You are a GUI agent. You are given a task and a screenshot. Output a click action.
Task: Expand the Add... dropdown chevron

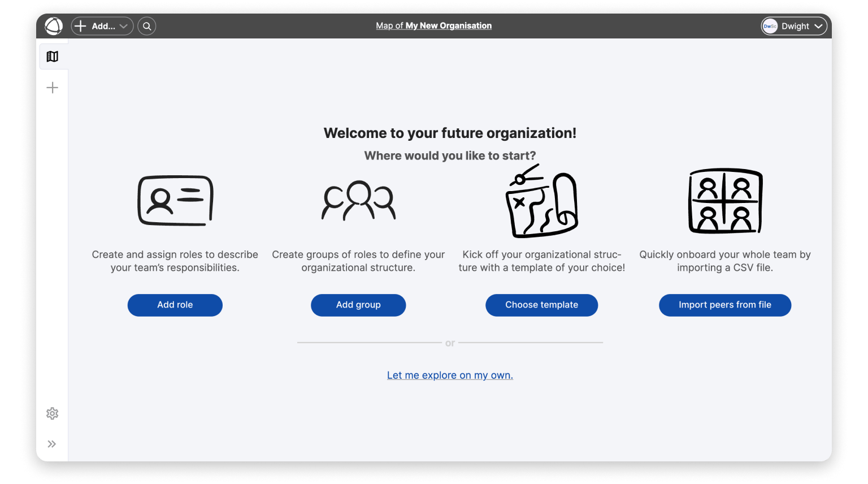123,26
